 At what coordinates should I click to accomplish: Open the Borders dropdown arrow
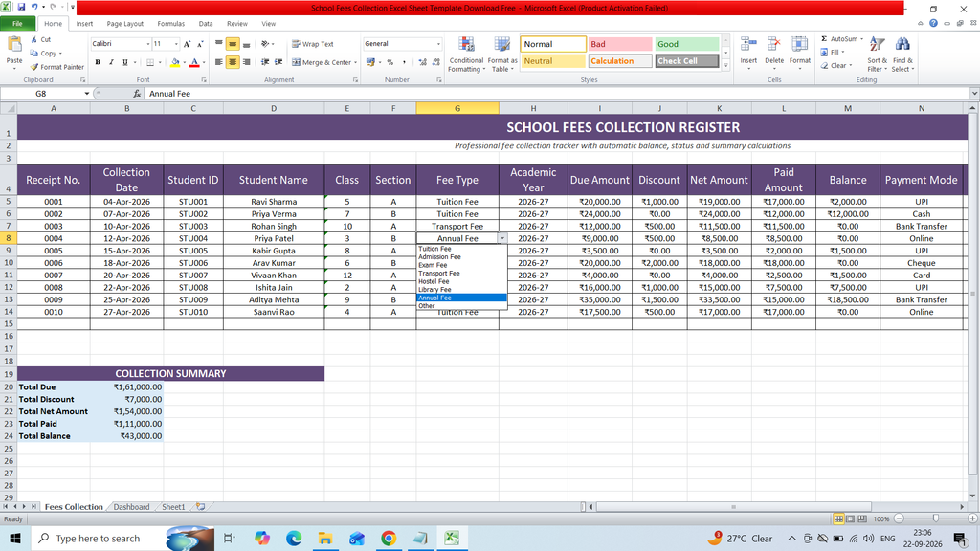[160, 62]
